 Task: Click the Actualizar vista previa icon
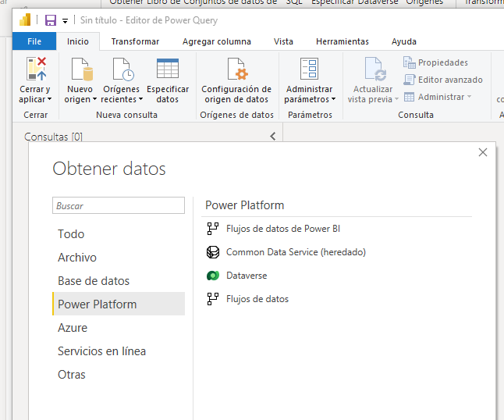click(x=375, y=69)
